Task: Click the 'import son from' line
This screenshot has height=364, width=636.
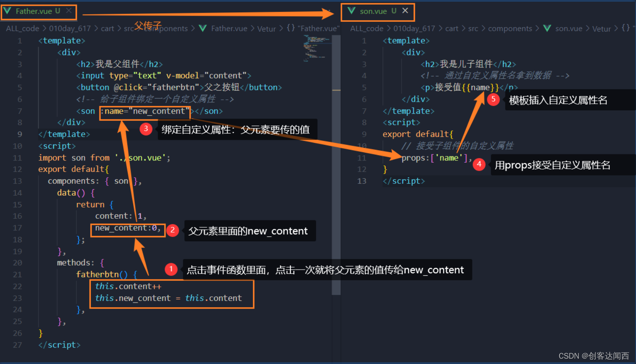Action: (x=104, y=158)
